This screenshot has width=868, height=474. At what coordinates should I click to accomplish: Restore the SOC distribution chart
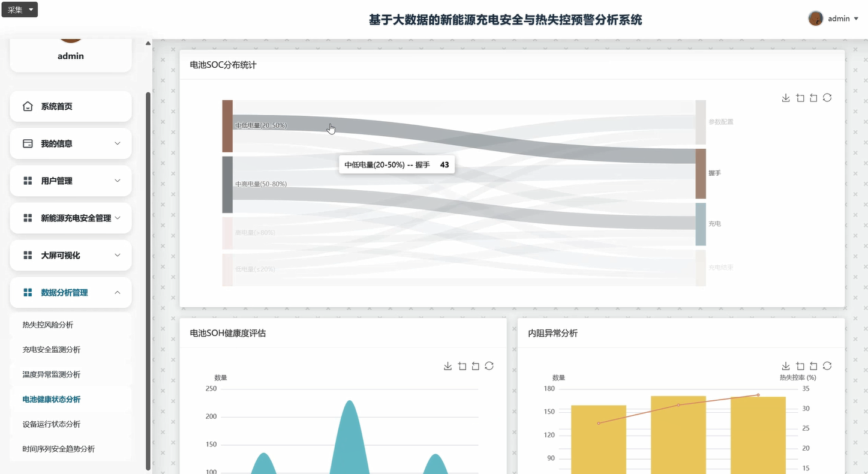click(827, 98)
